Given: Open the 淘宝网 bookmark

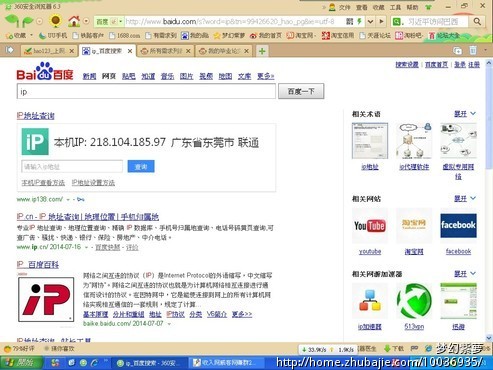Looking at the screenshot, I should 301,35.
